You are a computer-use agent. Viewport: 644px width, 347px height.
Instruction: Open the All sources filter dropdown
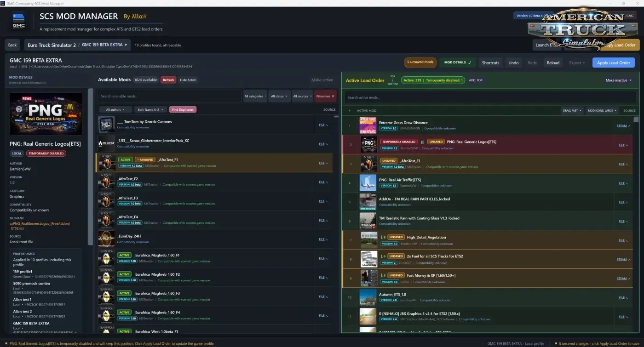tap(302, 96)
